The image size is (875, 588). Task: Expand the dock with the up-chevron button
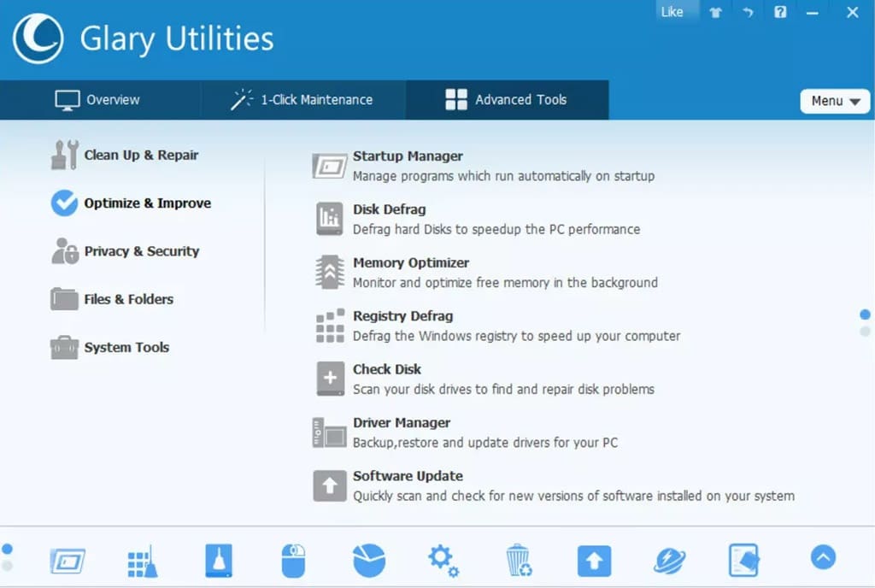coord(822,558)
